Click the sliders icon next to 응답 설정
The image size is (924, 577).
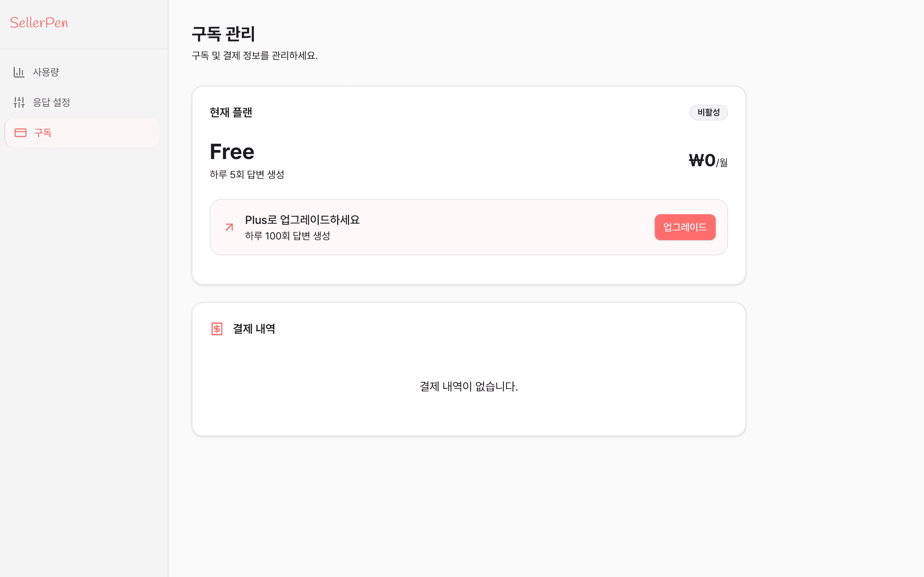[19, 102]
